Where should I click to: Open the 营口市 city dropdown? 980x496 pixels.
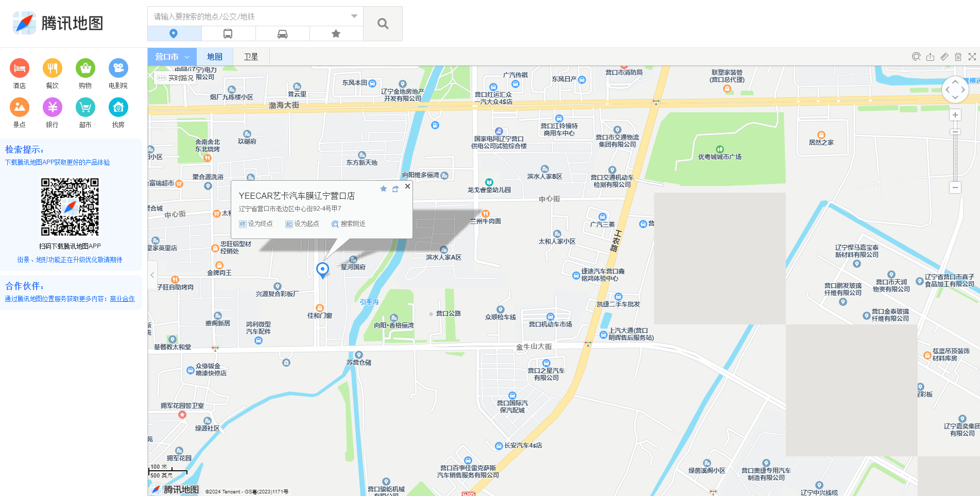click(x=172, y=57)
